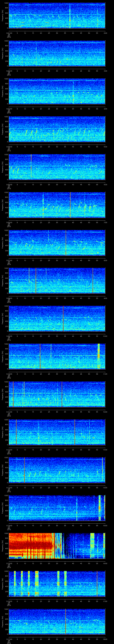The width and height of the screenshot is (114, 644).
Task: Click the spectrogram panel starting at 0:07:00
Action: pos(57,243)
